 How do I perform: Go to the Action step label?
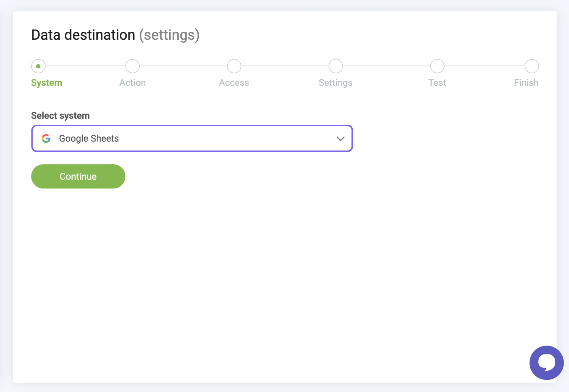tap(132, 83)
